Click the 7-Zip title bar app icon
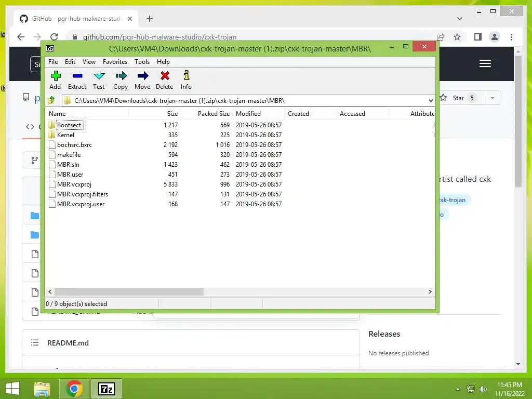 tap(50, 48)
